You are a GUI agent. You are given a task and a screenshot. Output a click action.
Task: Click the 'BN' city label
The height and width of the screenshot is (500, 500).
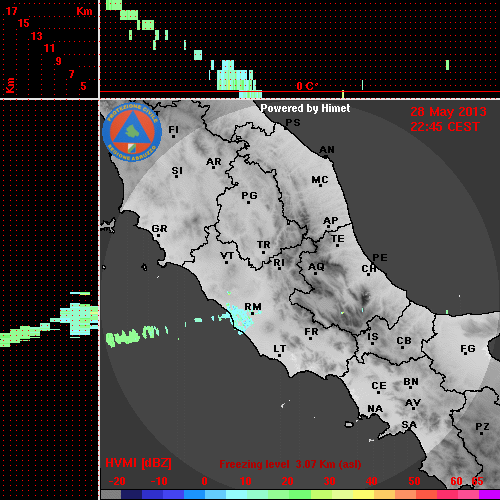pyautogui.click(x=411, y=382)
